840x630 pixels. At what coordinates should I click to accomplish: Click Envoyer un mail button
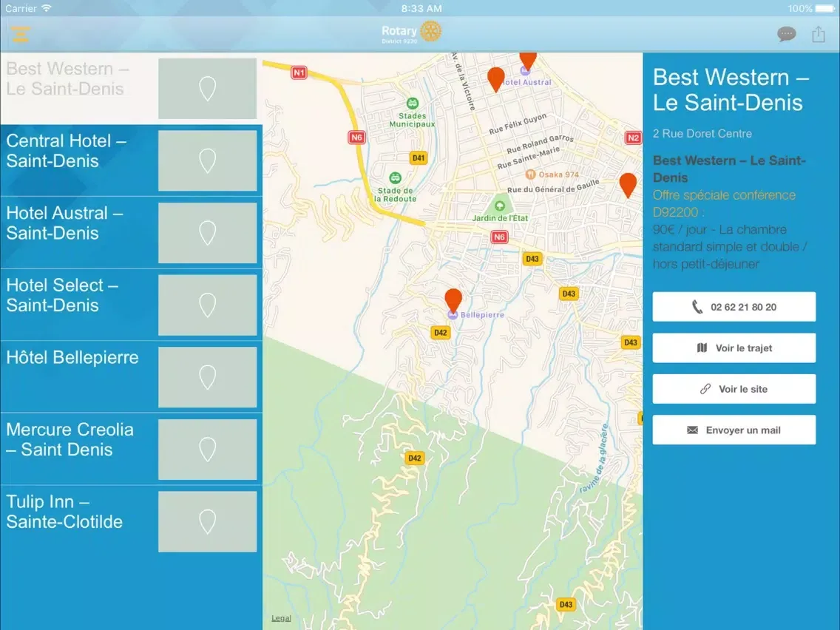pos(734,430)
